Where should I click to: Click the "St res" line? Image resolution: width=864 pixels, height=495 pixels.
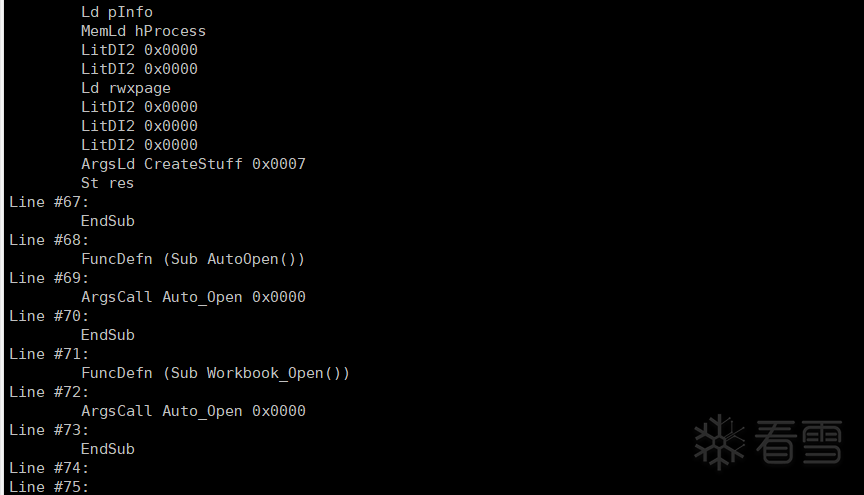click(x=107, y=183)
